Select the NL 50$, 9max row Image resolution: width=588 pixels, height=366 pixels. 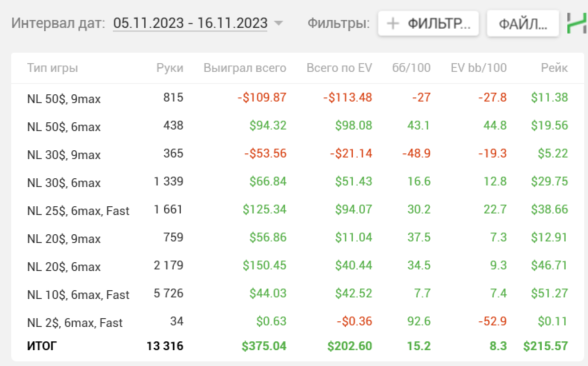click(x=297, y=98)
